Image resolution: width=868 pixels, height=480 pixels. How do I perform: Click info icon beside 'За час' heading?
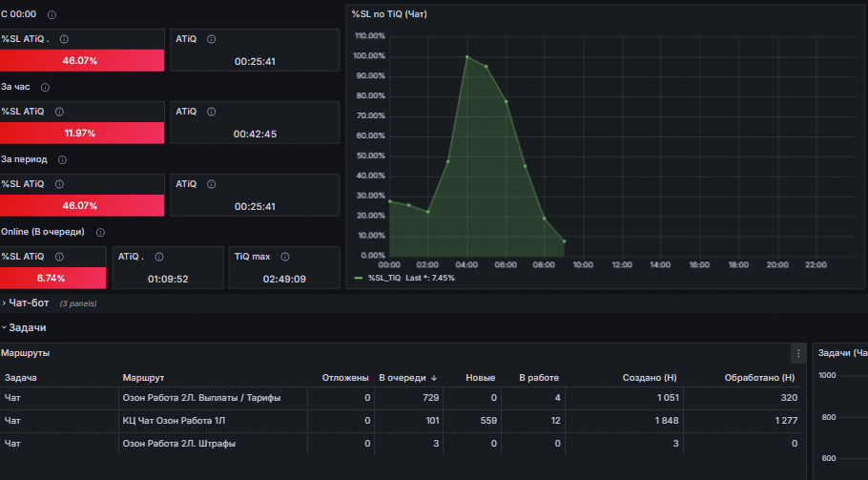click(x=45, y=88)
